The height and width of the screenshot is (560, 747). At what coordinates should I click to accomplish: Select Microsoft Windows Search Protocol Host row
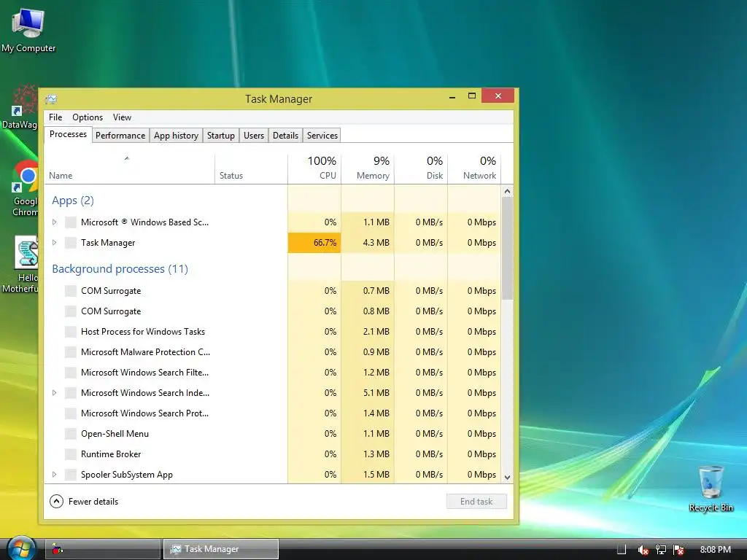tap(273, 413)
